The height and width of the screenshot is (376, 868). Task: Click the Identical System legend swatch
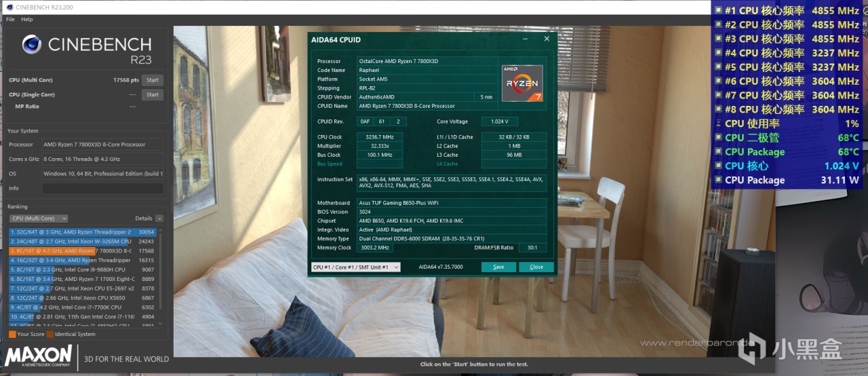pyautogui.click(x=50, y=334)
